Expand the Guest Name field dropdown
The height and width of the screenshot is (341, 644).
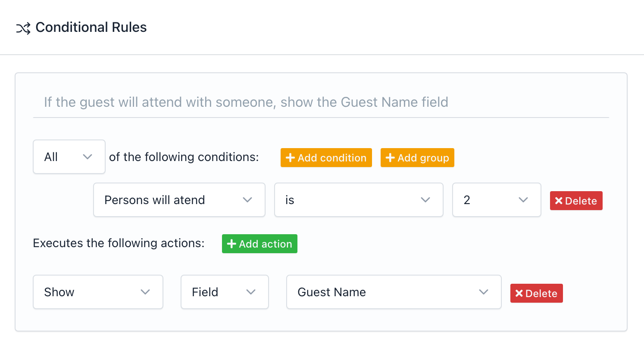click(394, 292)
